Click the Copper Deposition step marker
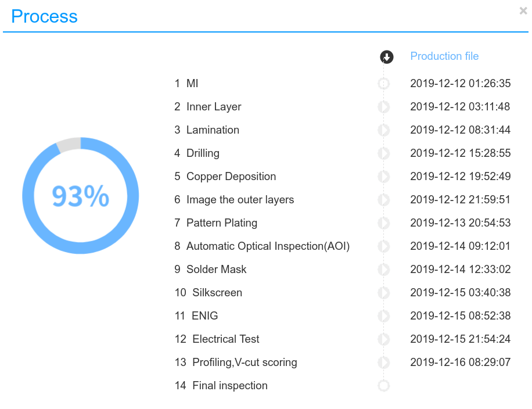This screenshot has width=532, height=409. coord(384,177)
